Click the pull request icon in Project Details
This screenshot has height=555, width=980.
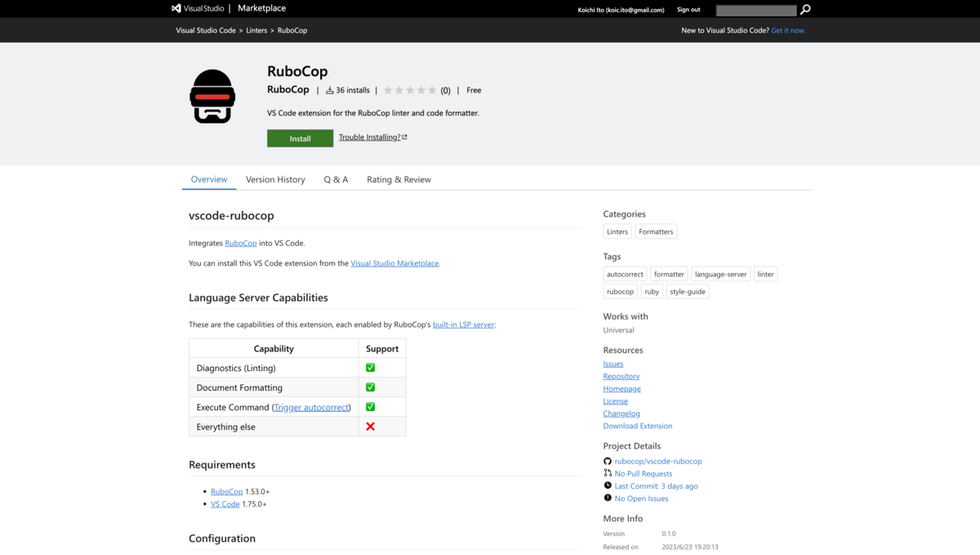click(608, 473)
